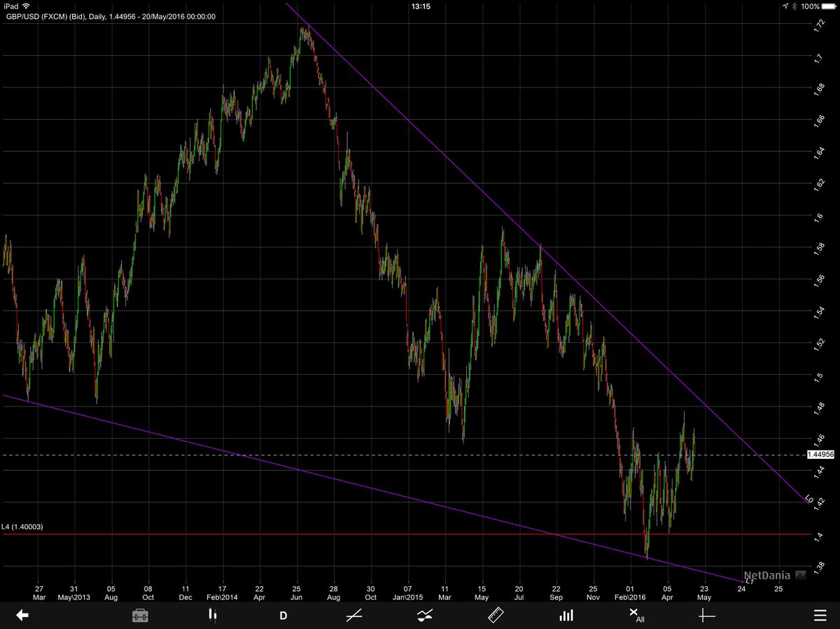Tap the Wi-Fi icon beside iPad

[x=26, y=6]
